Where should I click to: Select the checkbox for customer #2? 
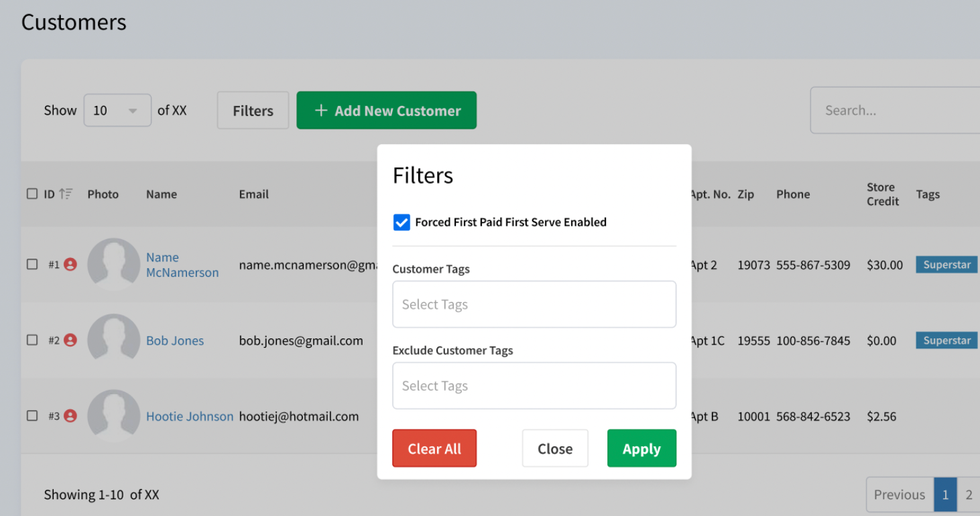coord(32,340)
